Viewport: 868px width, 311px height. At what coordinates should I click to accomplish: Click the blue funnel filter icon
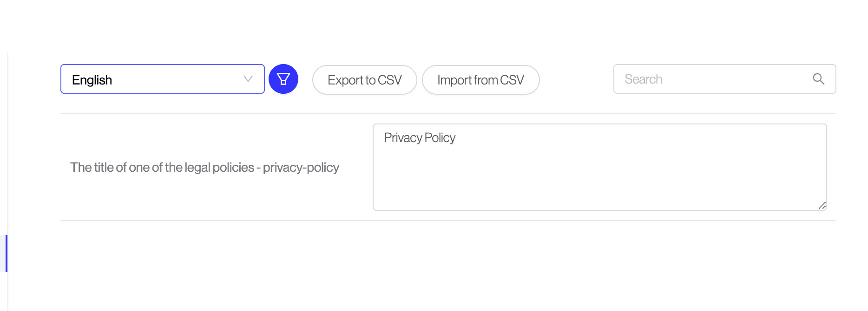(283, 79)
